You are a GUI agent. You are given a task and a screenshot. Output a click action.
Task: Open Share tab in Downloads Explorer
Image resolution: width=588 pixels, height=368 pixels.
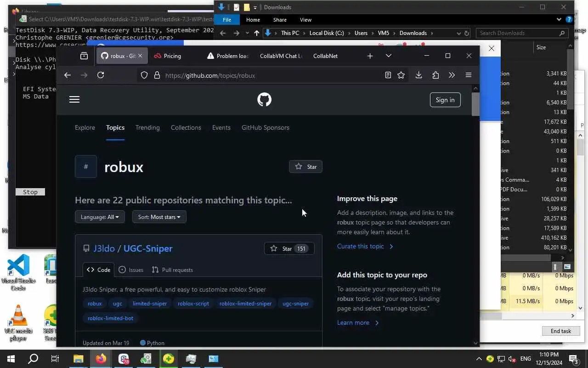pyautogui.click(x=280, y=20)
